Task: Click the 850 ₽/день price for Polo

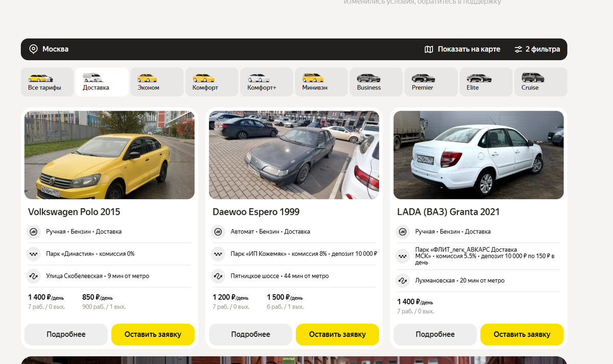Action: click(98, 297)
